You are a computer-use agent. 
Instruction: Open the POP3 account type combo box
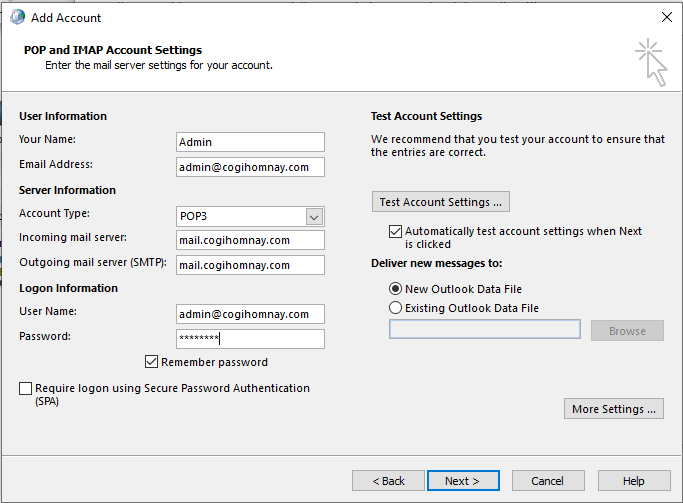240,216
